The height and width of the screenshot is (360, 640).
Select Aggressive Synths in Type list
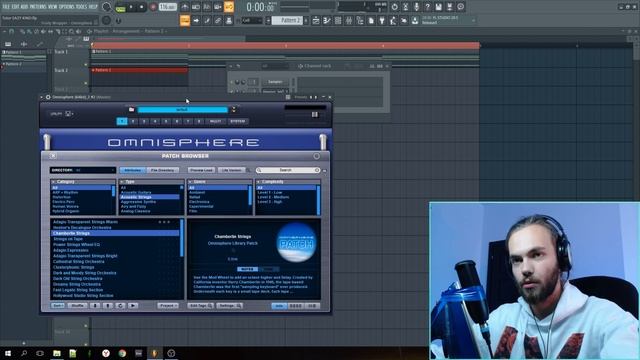pos(149,202)
